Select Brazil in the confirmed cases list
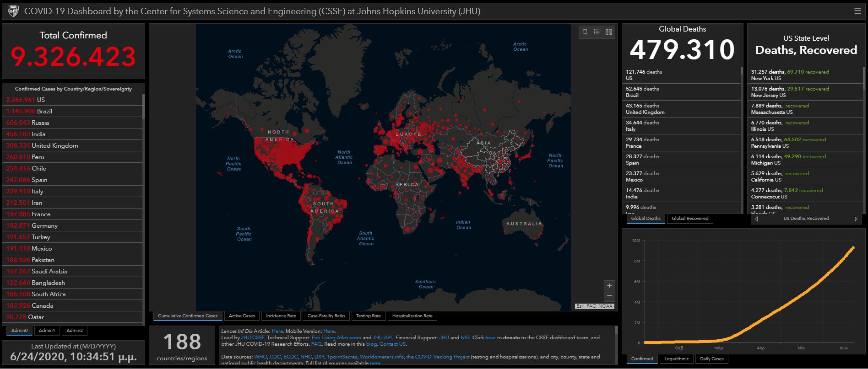Viewport: 868px width, 369px height. coord(73,111)
